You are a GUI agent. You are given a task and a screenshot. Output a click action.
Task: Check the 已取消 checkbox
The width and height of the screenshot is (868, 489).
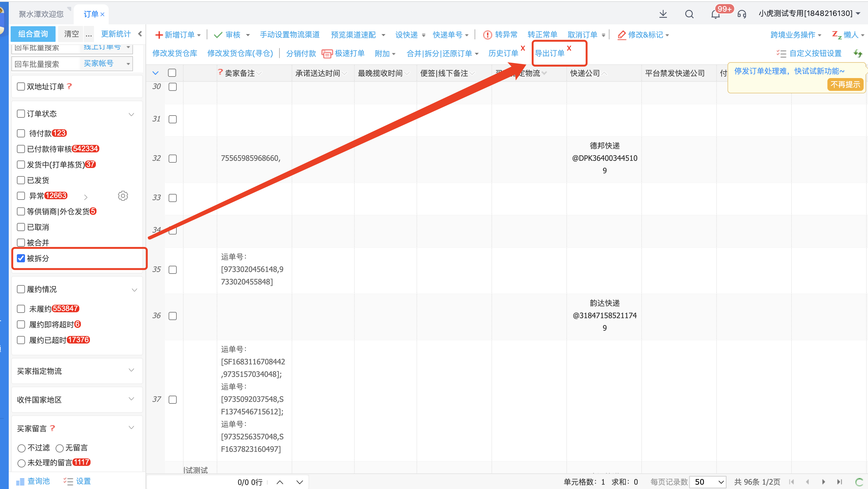[21, 227]
